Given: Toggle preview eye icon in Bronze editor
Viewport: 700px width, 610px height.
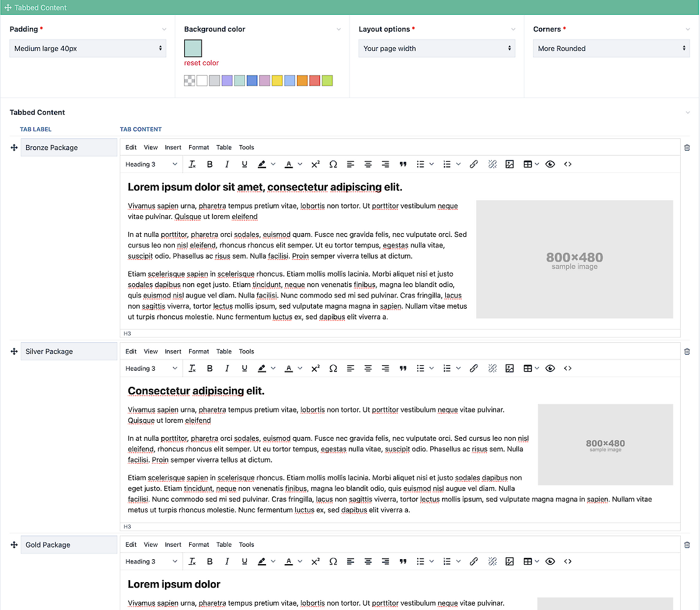Looking at the screenshot, I should coord(550,164).
